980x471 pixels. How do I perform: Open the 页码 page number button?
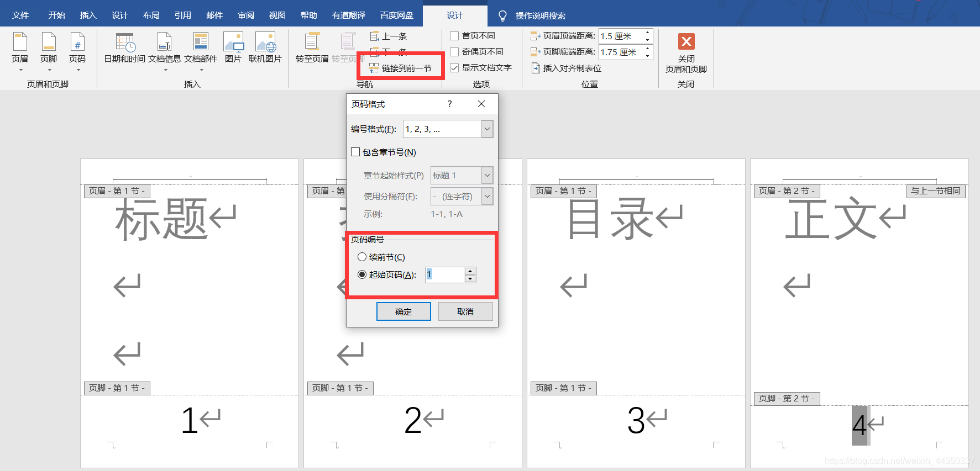77,51
